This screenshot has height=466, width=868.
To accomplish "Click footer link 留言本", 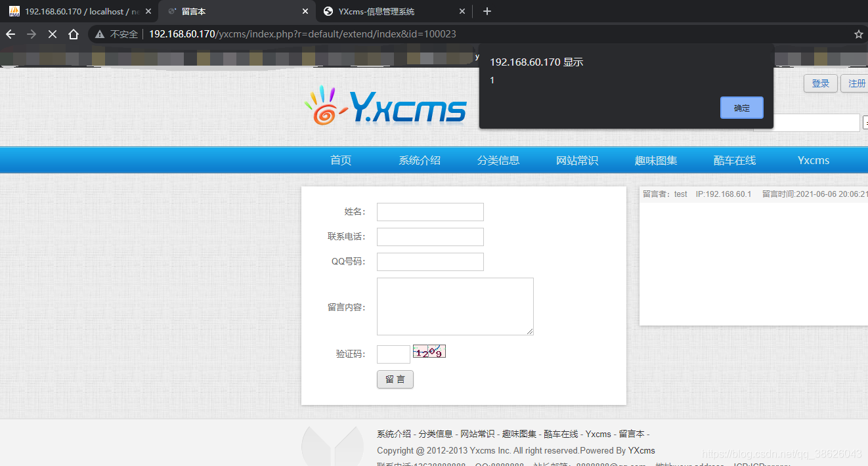I will [632, 434].
